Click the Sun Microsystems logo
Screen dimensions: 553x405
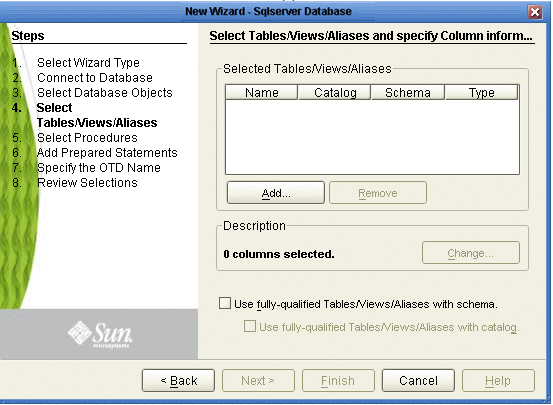pos(100,334)
